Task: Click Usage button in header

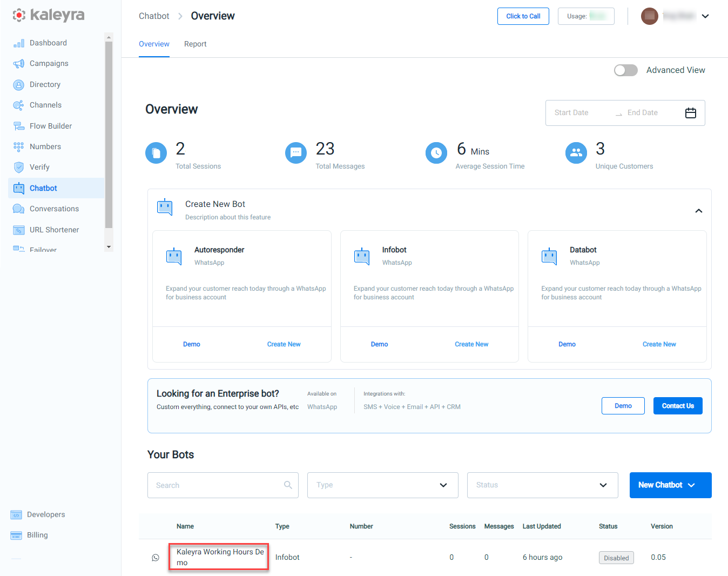Action: coord(586,16)
